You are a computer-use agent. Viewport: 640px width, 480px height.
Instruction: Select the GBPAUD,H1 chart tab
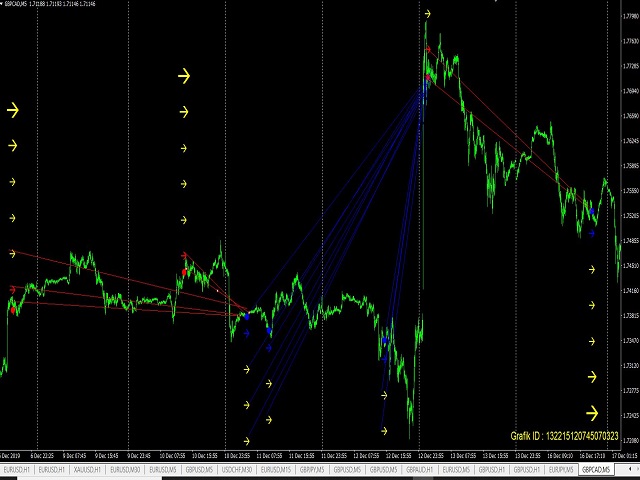click(x=420, y=470)
